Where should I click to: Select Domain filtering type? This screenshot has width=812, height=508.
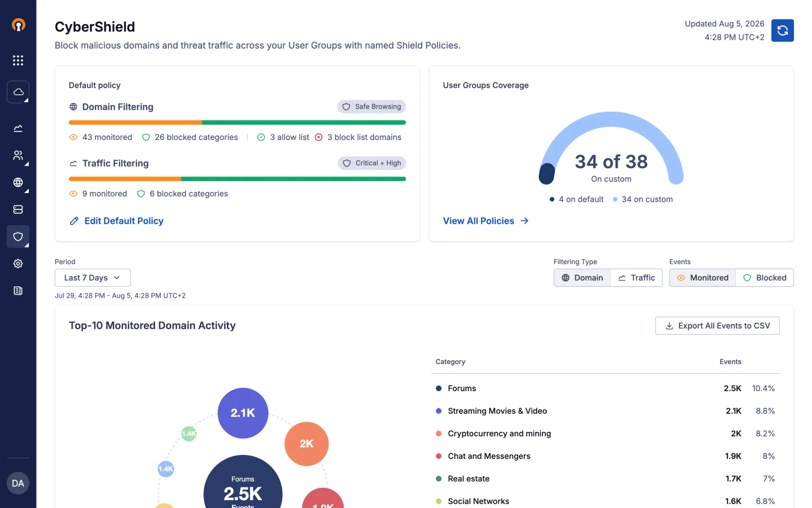pyautogui.click(x=582, y=278)
